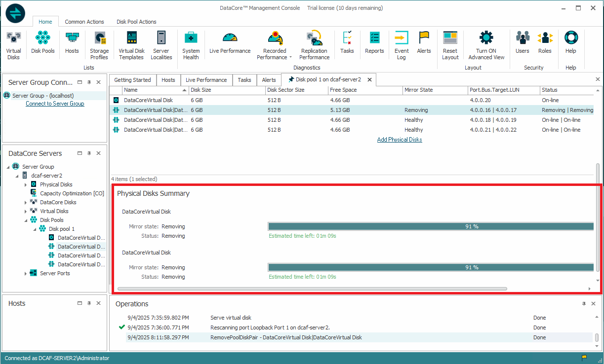Screen dimensions: 604x364
Task: Click the Add Physical Disks link
Action: [399, 140]
